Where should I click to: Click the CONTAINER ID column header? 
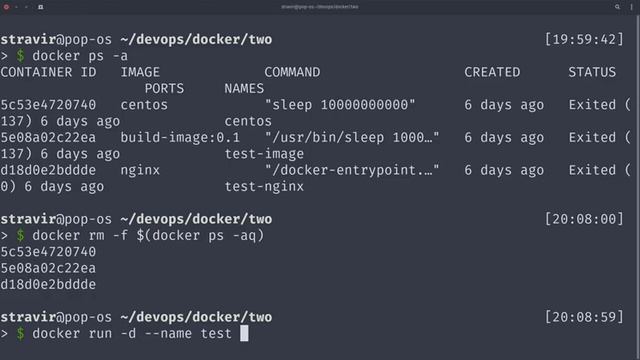48,72
